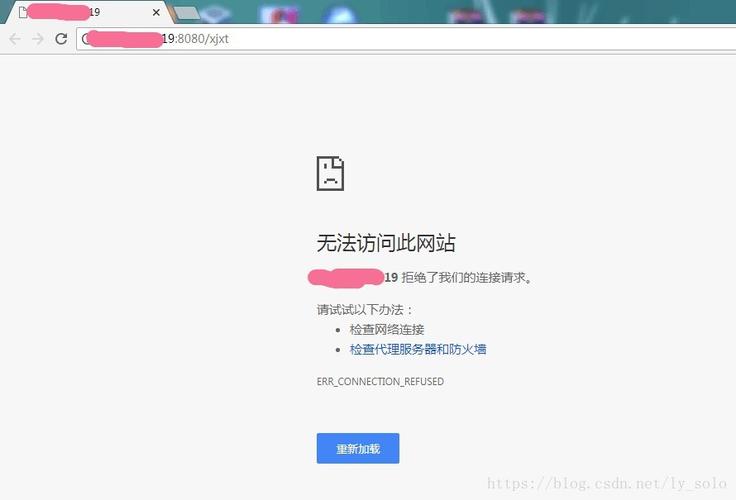Click the blue 重新加载 reload button
Viewport: 736px width, 500px height.
pos(358,448)
